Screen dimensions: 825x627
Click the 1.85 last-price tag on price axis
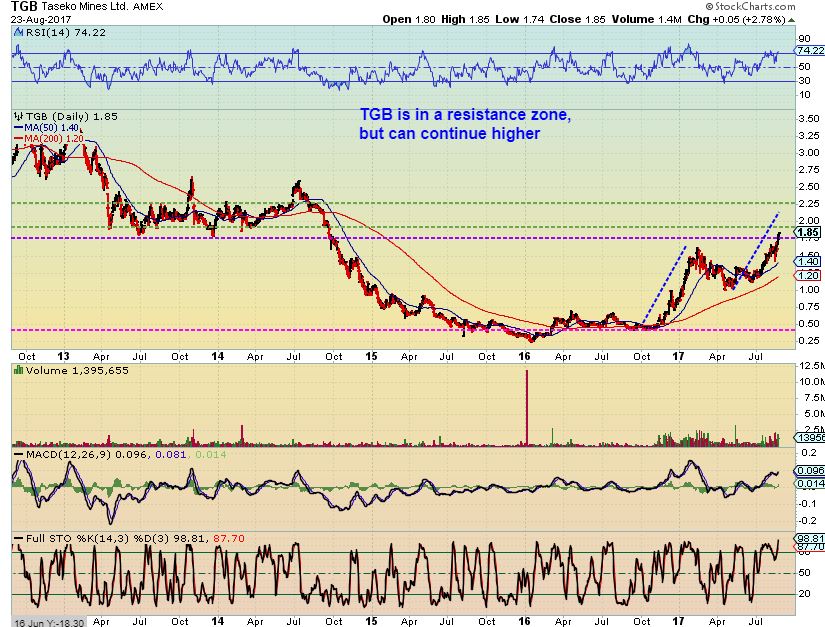[808, 232]
